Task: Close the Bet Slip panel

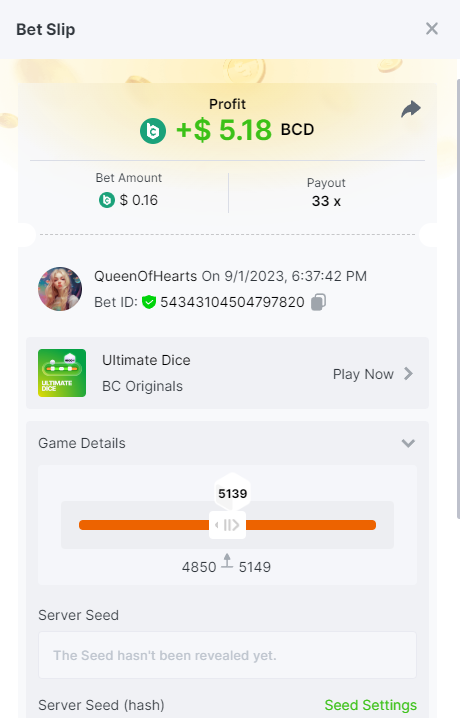Action: (x=432, y=29)
